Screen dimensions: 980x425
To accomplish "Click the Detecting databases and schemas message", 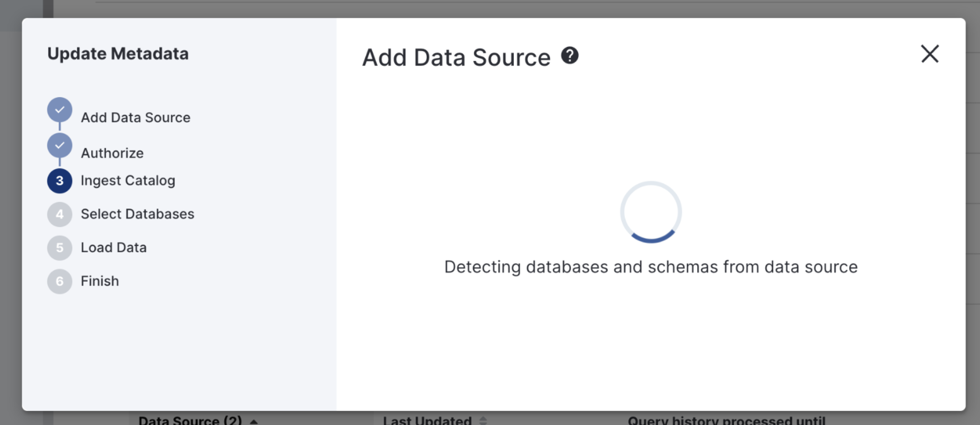I will click(x=651, y=267).
